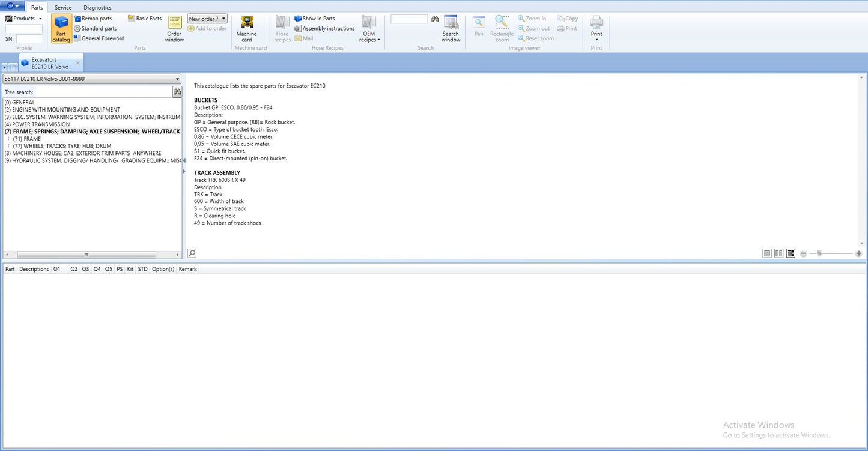
Task: Click the Remark column header
Action: [x=187, y=269]
